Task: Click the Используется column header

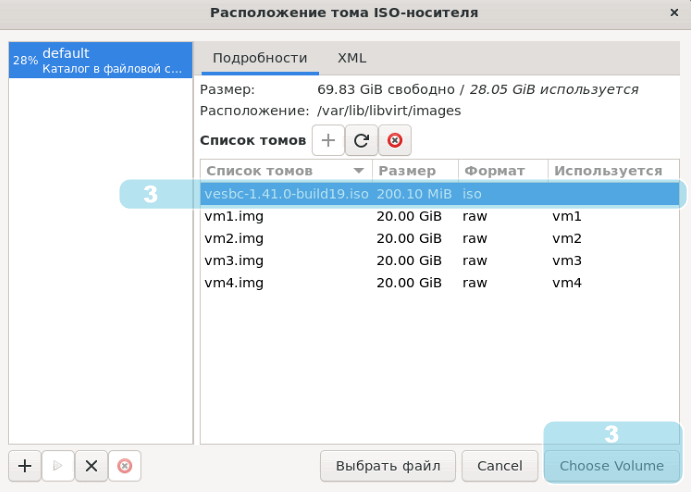Action: pyautogui.click(x=609, y=171)
